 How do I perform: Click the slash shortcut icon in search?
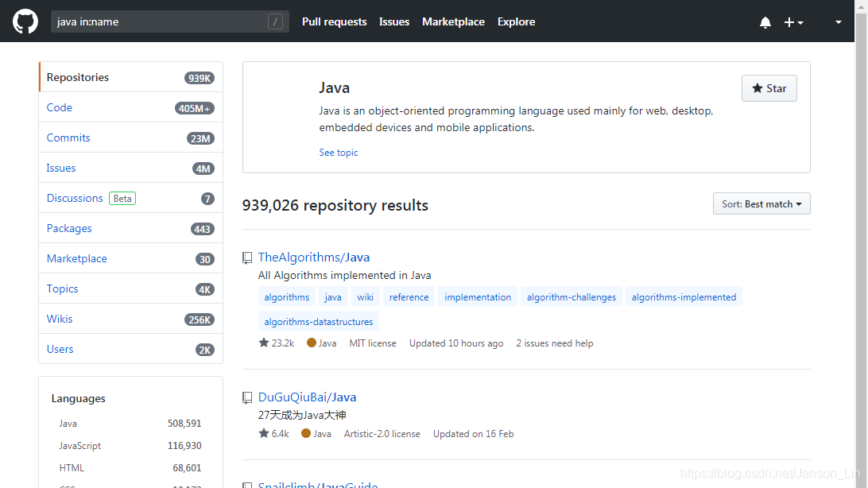275,21
